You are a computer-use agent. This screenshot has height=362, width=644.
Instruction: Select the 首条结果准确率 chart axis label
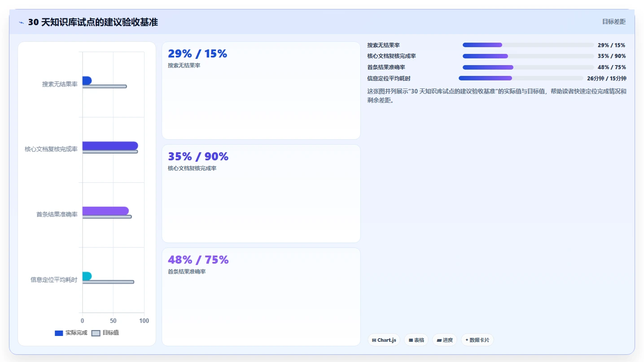click(x=57, y=214)
